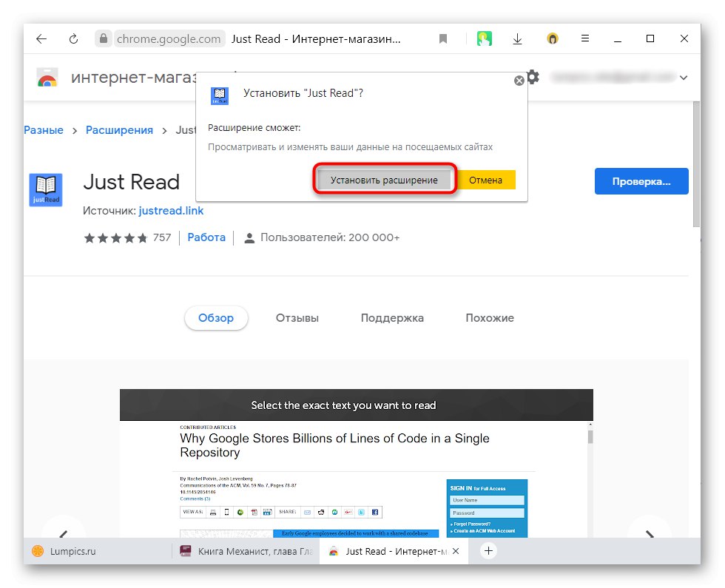Open the browser hamburger menu
The width and height of the screenshot is (725, 588).
(585, 38)
